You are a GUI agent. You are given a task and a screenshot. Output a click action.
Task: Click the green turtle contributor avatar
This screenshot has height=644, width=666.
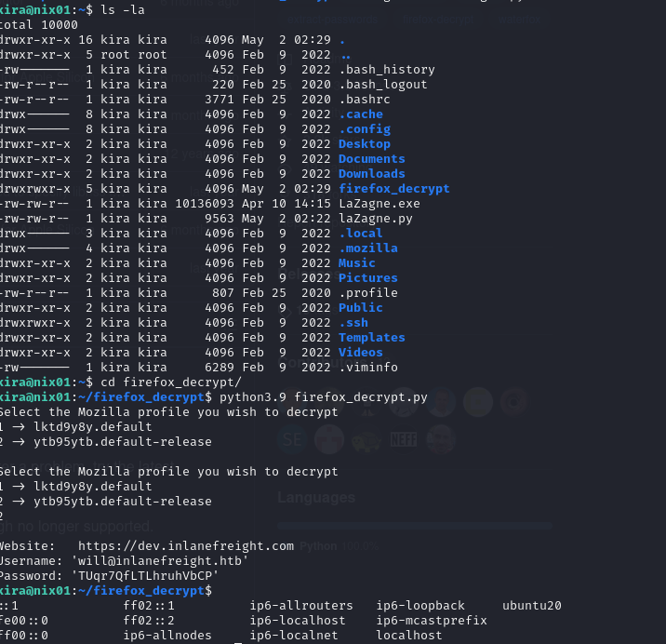(366, 439)
